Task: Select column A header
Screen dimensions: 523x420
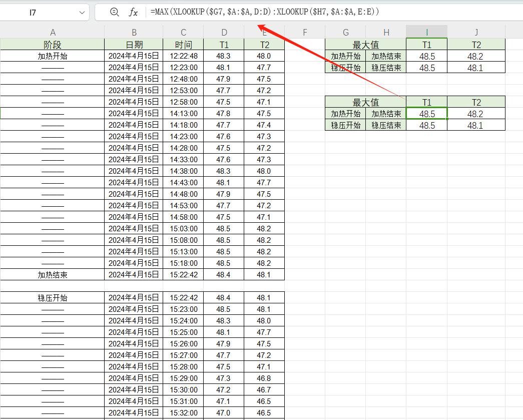Action: coord(53,33)
